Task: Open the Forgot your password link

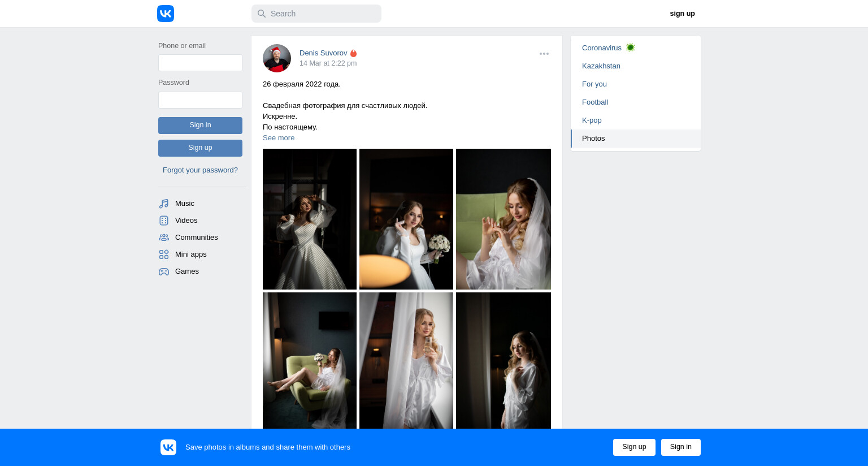Action: (200, 170)
